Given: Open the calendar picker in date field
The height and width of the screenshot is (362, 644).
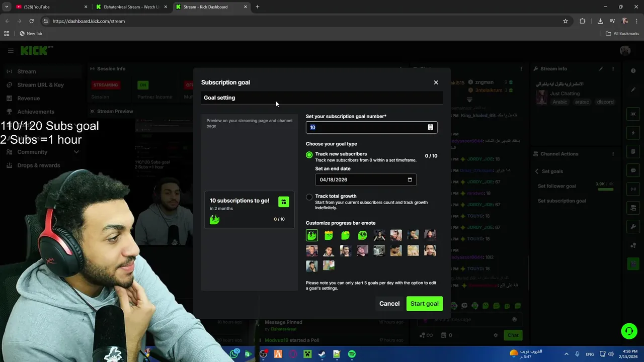Looking at the screenshot, I should [x=410, y=179].
